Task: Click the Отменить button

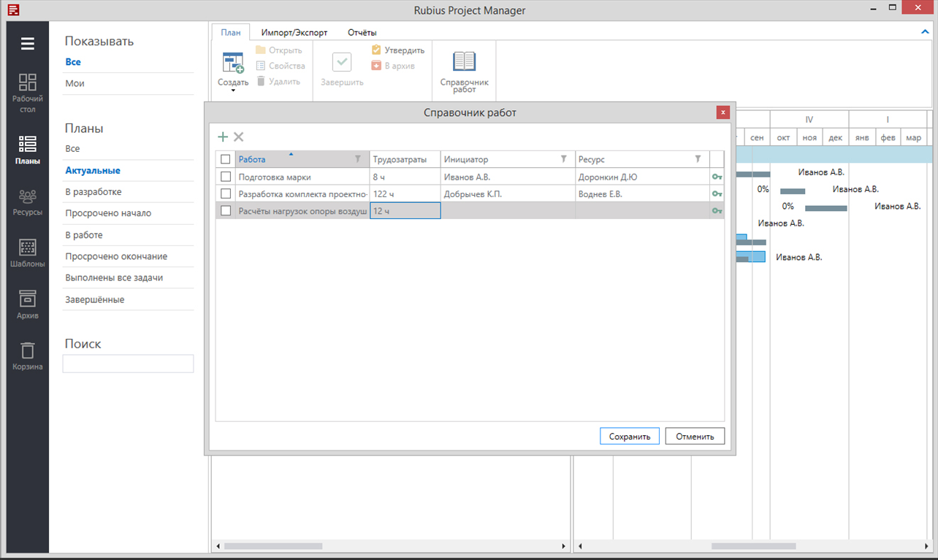Action: (695, 437)
